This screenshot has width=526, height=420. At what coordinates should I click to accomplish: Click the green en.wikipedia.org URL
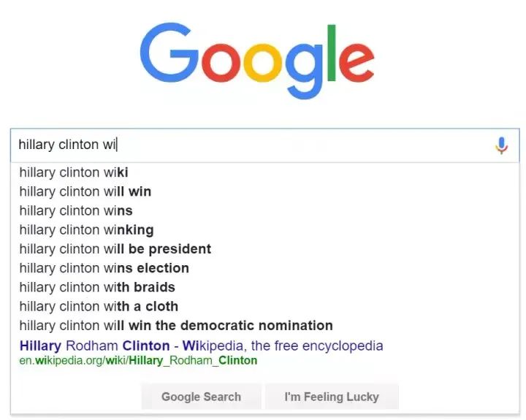coord(138,360)
